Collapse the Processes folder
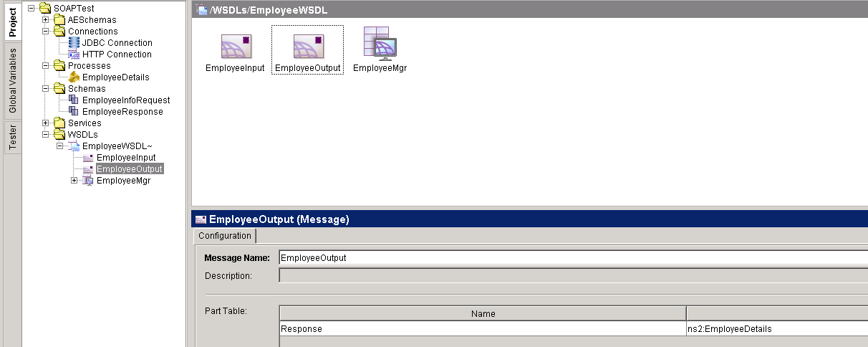868x347 pixels. click(x=45, y=66)
